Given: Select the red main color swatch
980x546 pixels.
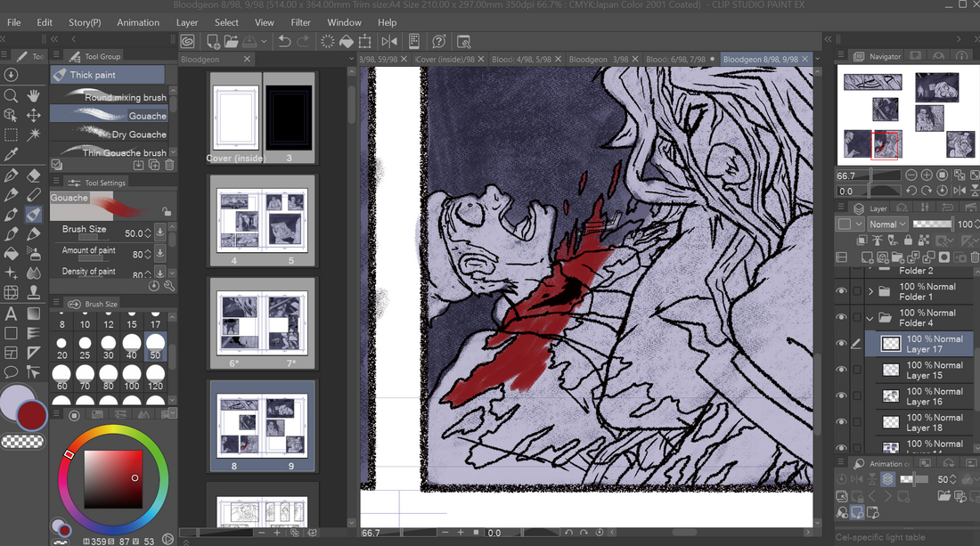Looking at the screenshot, I should click(x=31, y=415).
